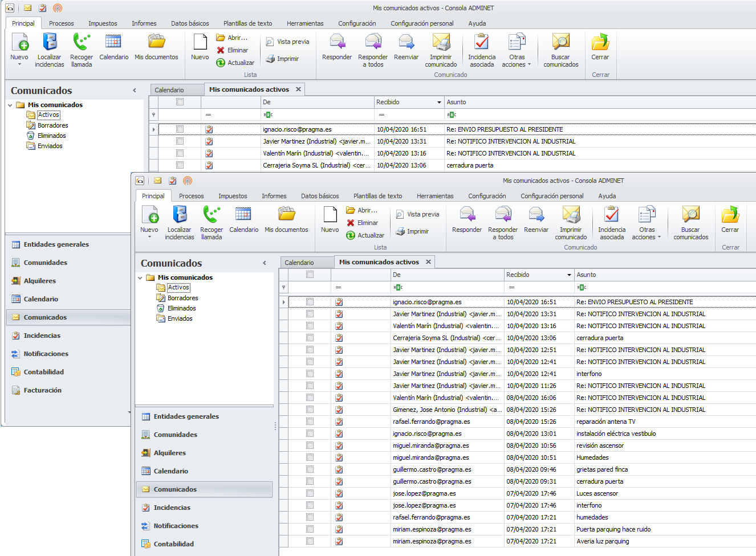Image resolution: width=756 pixels, height=556 pixels.
Task: Open the Calendario document tab in front window
Action: [x=299, y=263]
